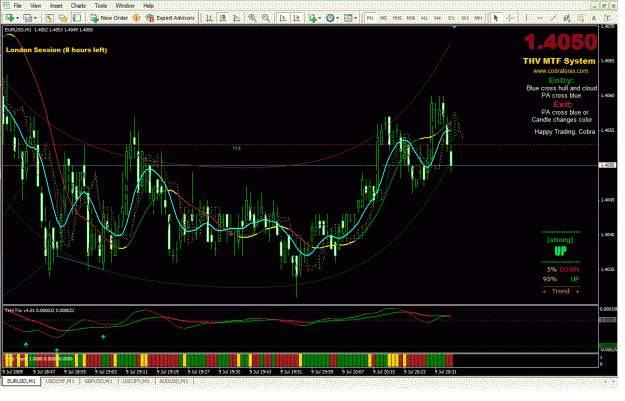Draw a horizontal line tool
Viewport: 625px width, 401px height.
point(540,18)
